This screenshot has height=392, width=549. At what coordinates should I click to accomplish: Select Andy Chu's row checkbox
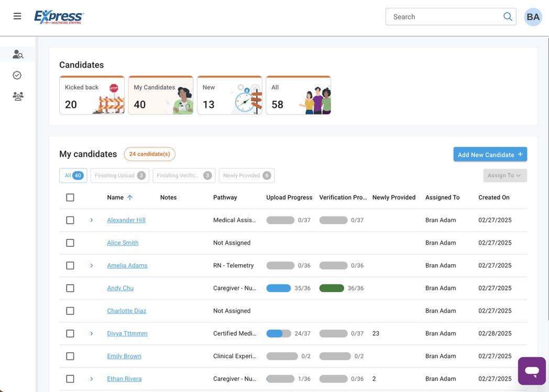click(x=70, y=288)
